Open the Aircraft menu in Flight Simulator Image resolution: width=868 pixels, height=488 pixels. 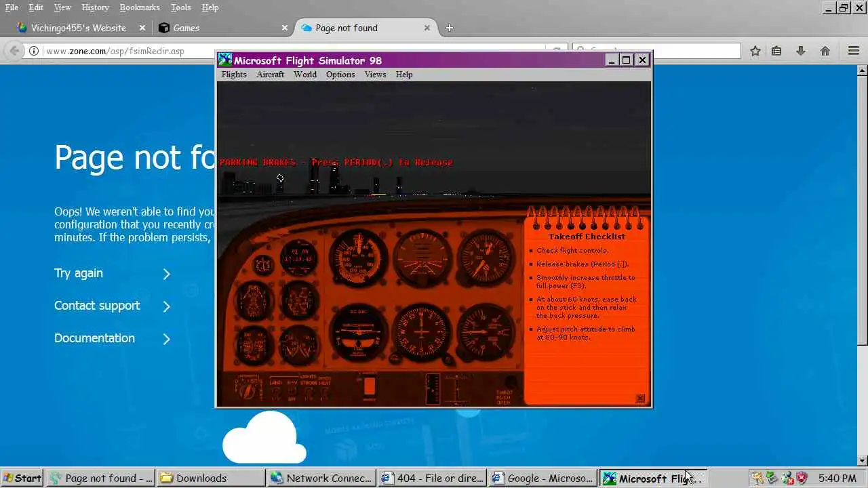(270, 75)
